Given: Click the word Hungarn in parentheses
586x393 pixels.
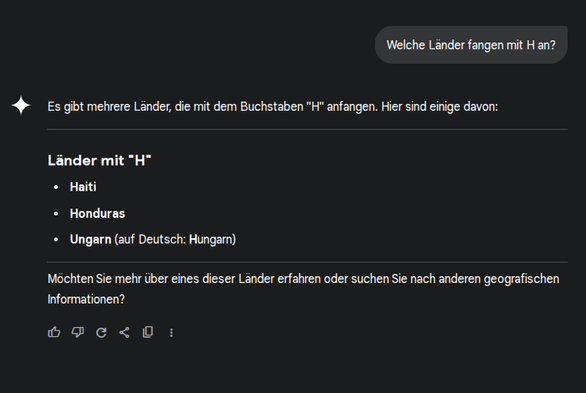Looking at the screenshot, I should coord(211,239).
